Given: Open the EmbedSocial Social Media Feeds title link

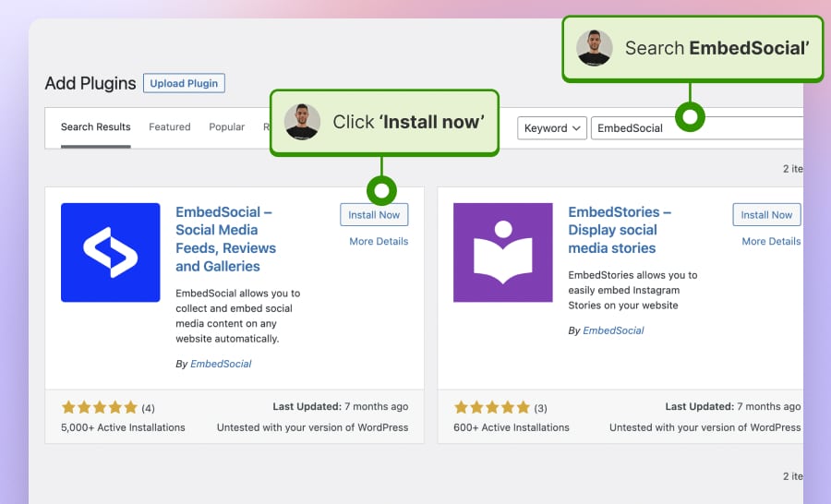Looking at the screenshot, I should click(226, 239).
